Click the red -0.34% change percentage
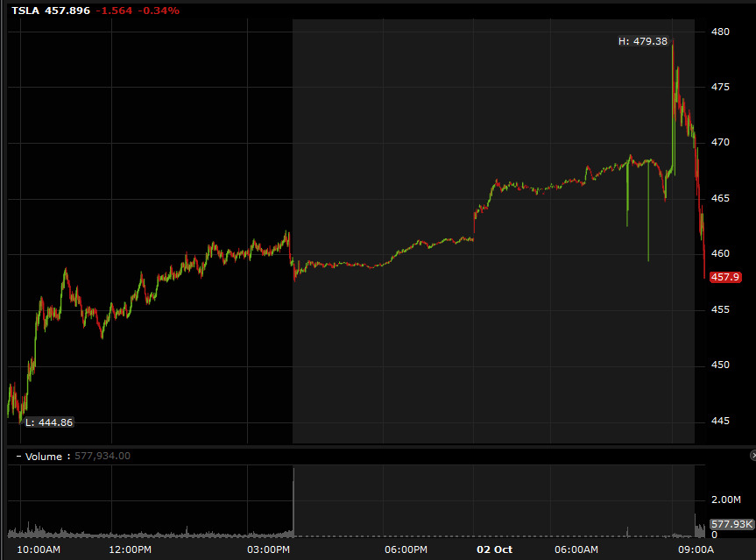 tap(159, 11)
